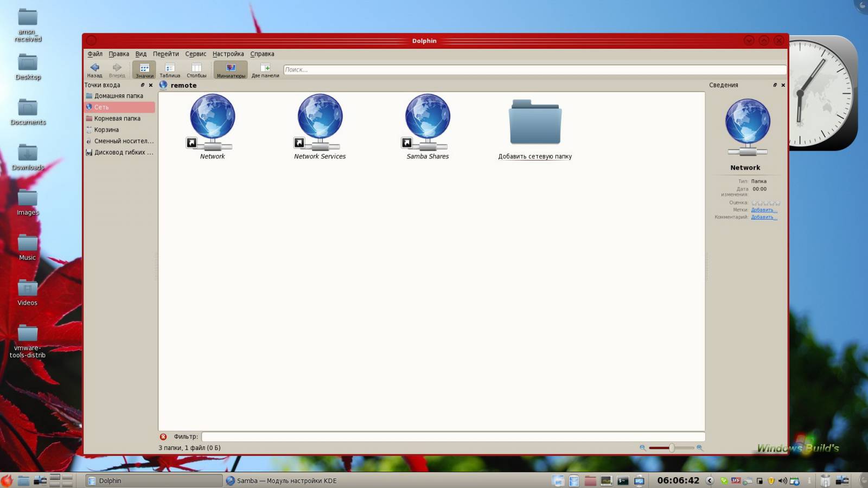Screen dimensions: 868x488
Task: Open the flame application launcher in taskbar
Action: [7, 480]
